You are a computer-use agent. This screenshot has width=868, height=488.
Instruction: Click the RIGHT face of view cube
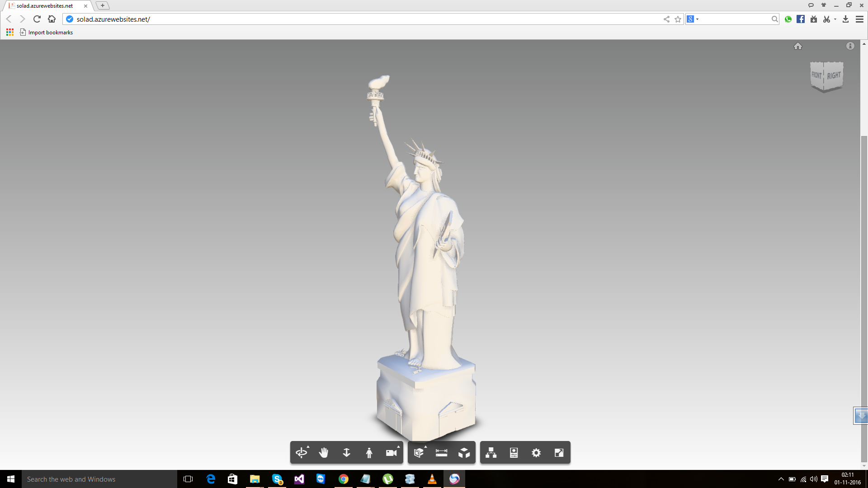pyautogui.click(x=834, y=75)
